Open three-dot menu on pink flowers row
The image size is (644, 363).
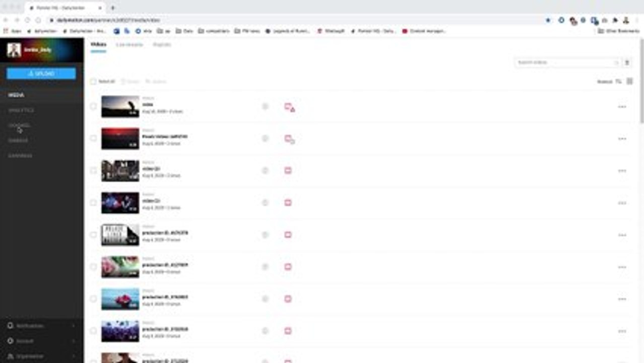(622, 267)
